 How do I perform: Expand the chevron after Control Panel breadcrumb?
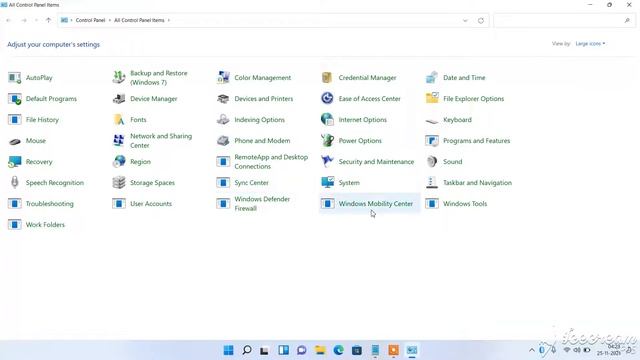[x=110, y=20]
